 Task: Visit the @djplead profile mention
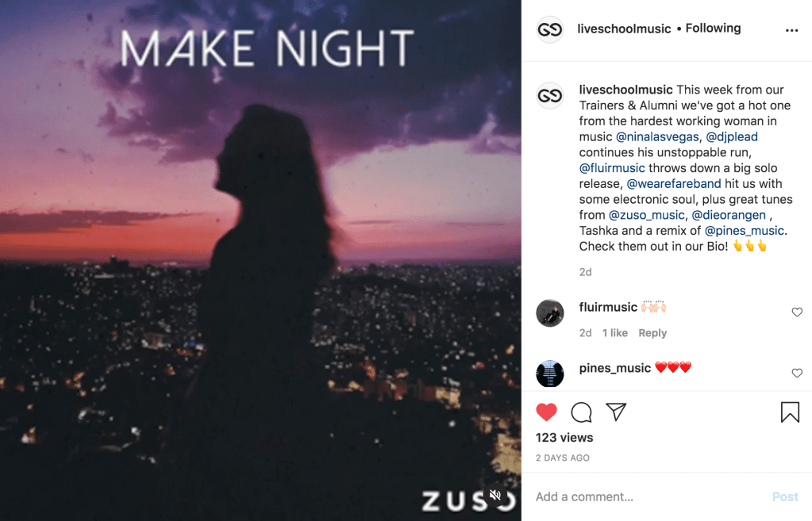[732, 137]
